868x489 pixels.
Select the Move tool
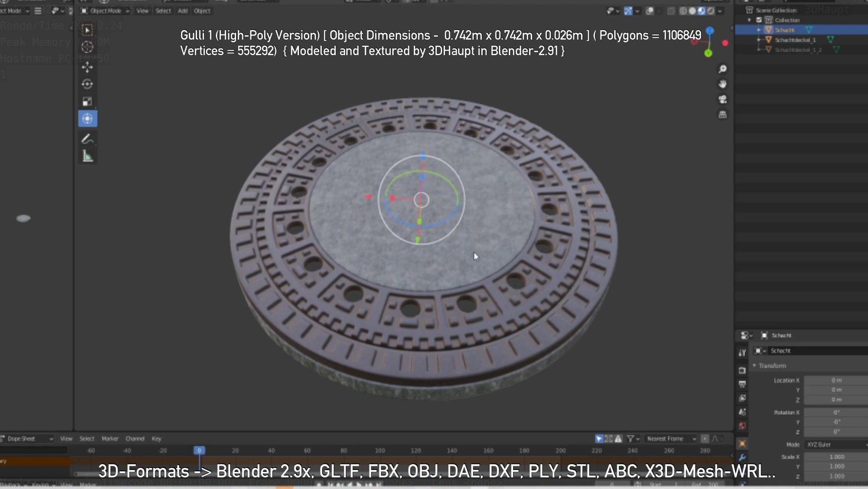pos(87,67)
